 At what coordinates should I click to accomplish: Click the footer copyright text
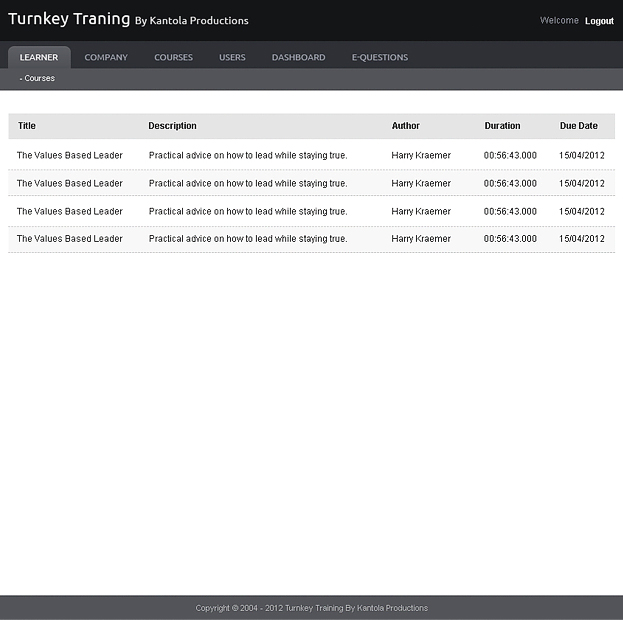pos(311,608)
